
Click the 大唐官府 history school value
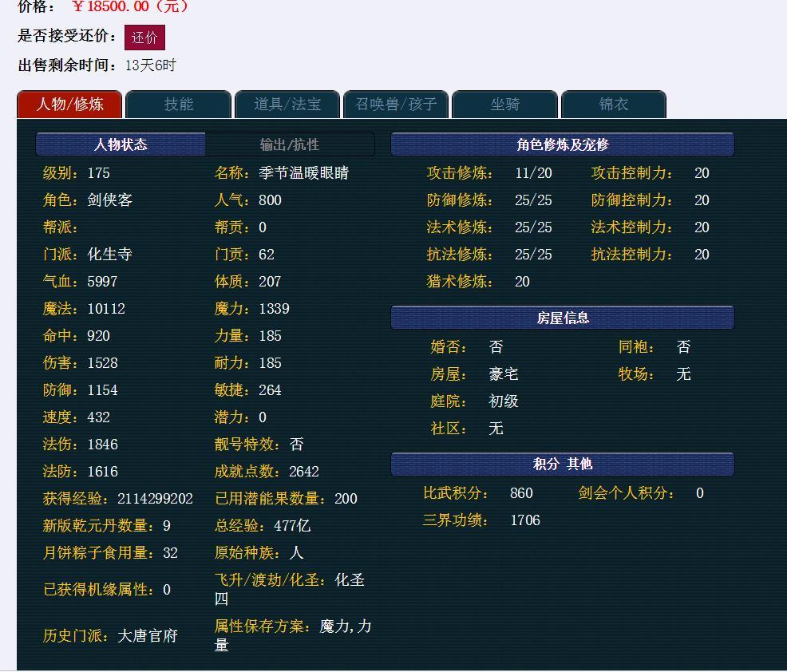pyautogui.click(x=148, y=636)
